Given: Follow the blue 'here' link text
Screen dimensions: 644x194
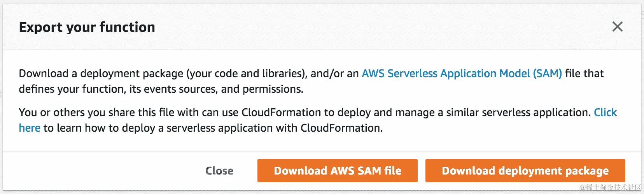Looking at the screenshot, I should pyautogui.click(x=30, y=128).
